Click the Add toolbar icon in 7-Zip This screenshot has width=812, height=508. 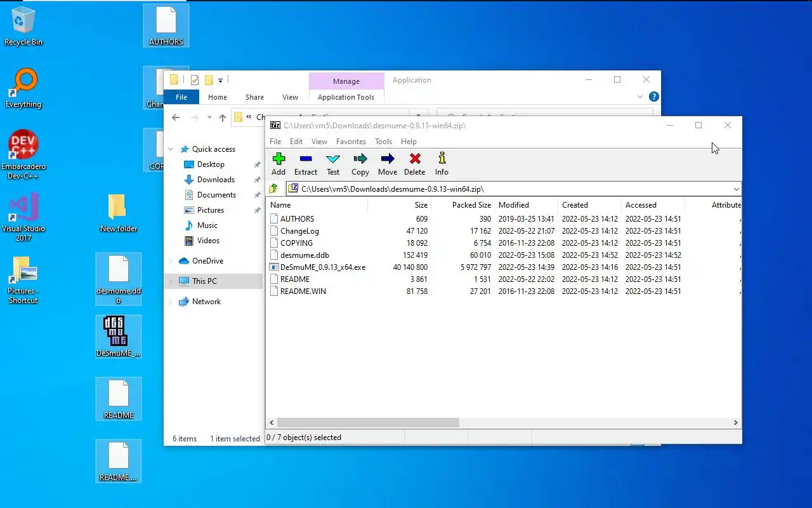pos(278,164)
